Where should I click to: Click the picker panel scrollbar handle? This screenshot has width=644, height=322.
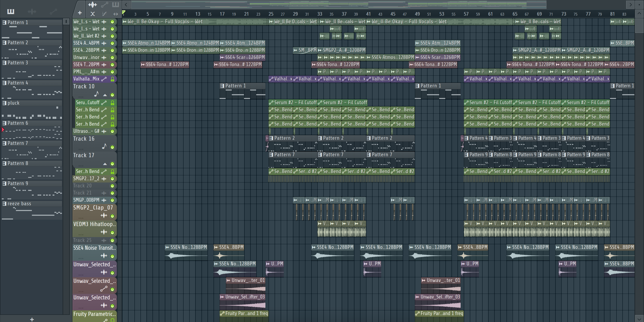click(x=66, y=22)
